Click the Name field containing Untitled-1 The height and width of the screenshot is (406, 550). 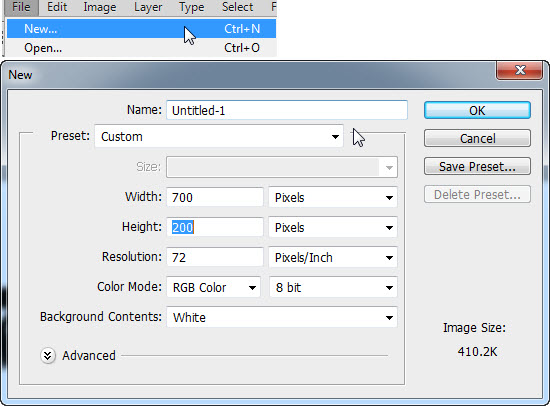pyautogui.click(x=287, y=111)
